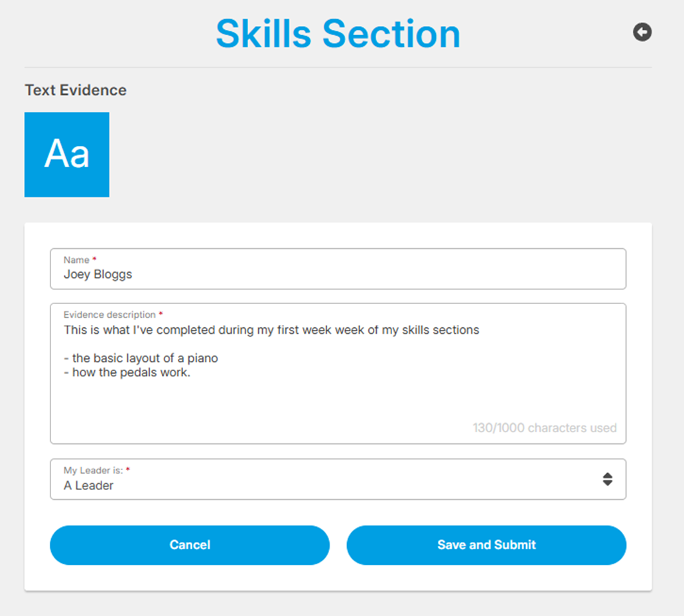The width and height of the screenshot is (684, 616).
Task: Click the Evidence description text area
Action: tap(338, 372)
